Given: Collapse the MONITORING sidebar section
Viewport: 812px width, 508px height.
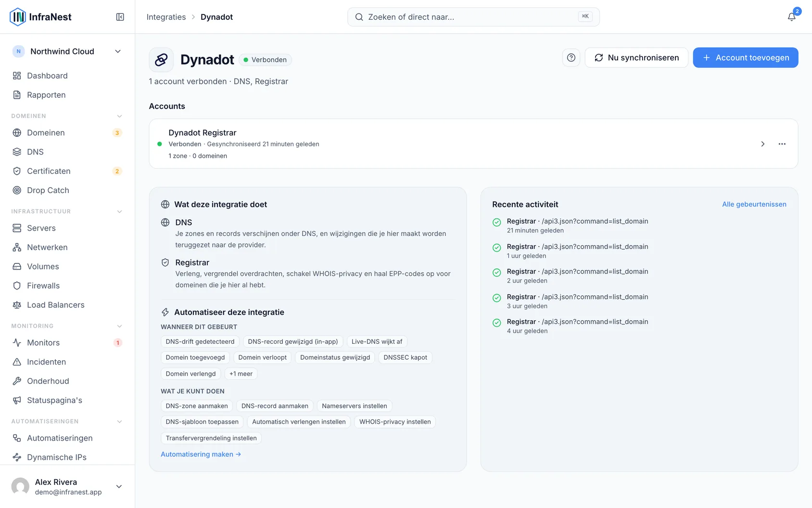Looking at the screenshot, I should [x=119, y=326].
